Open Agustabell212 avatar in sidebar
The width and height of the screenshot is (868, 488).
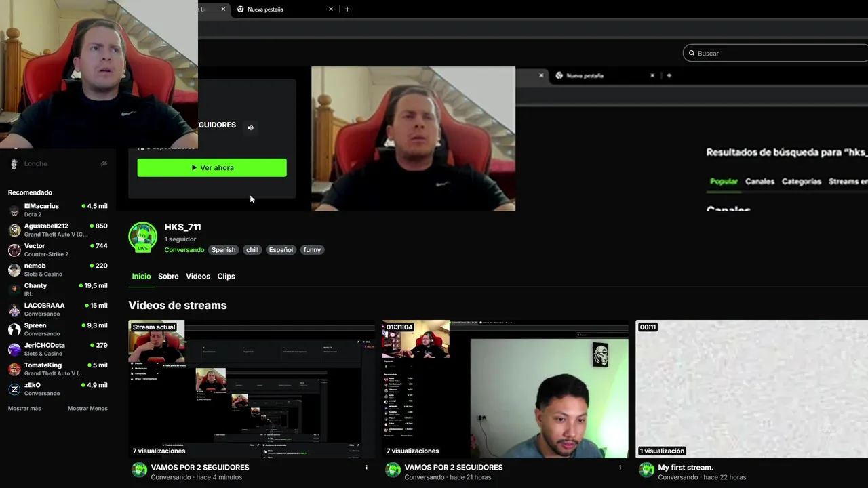14,230
